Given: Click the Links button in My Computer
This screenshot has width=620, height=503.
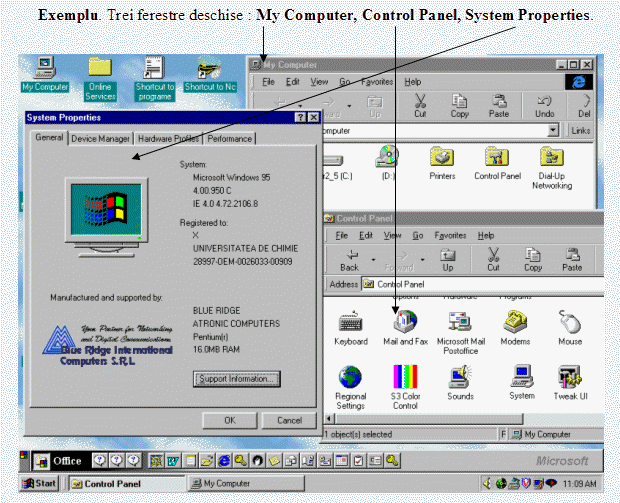Looking at the screenshot, I should point(580,130).
